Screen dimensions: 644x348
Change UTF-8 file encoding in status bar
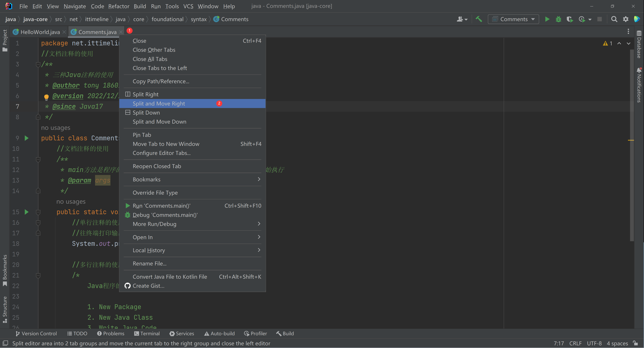pos(594,343)
